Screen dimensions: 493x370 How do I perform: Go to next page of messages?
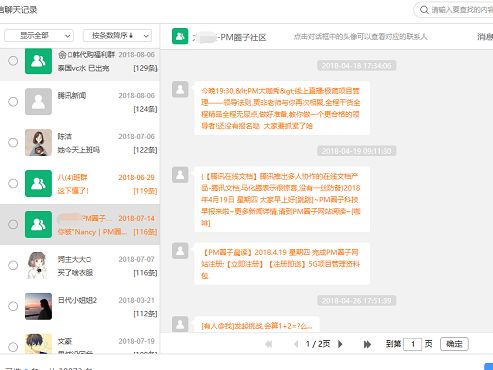coord(340,344)
